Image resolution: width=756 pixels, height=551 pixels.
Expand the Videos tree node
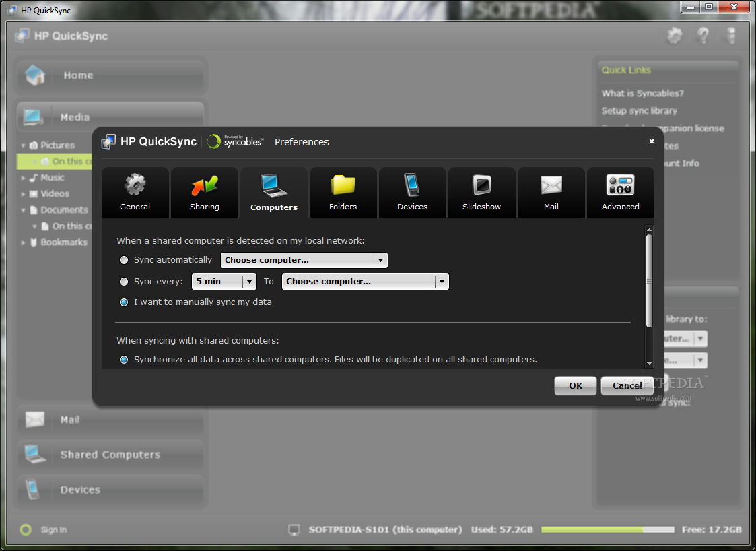click(x=23, y=194)
